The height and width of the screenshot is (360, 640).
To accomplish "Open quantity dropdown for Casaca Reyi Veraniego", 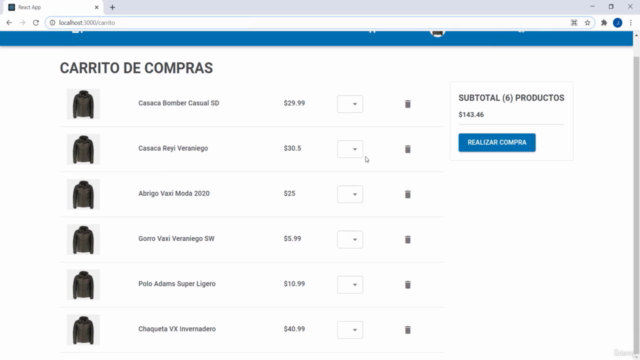I will (x=350, y=149).
